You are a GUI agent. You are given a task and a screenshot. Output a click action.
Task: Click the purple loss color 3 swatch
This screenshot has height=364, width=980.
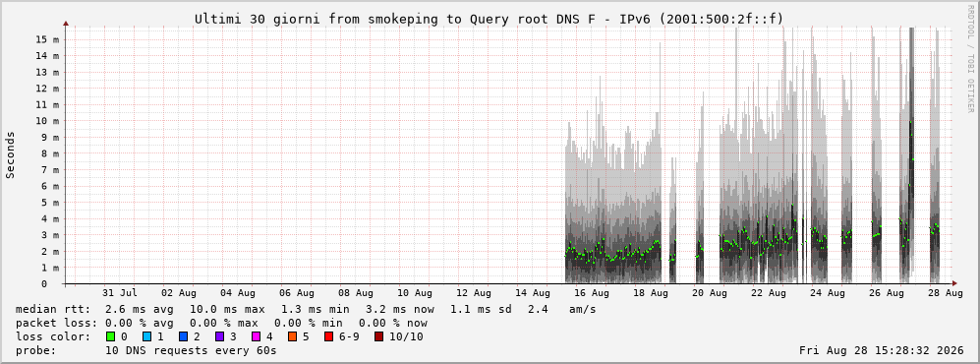click(x=219, y=336)
